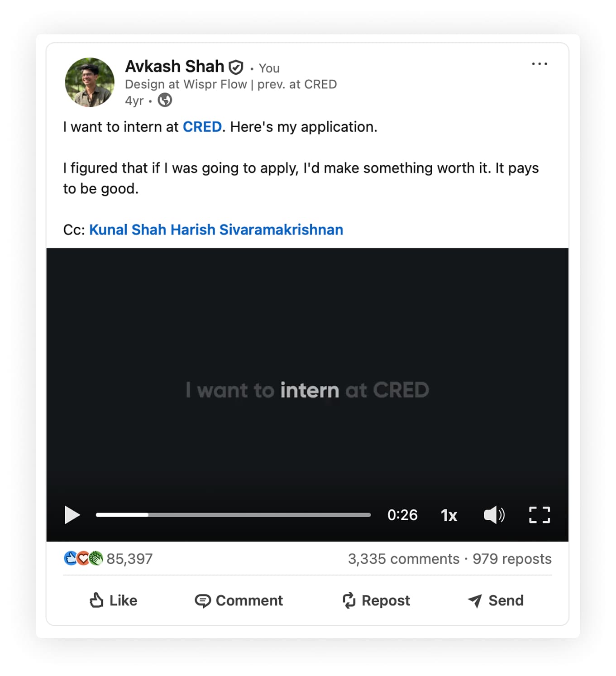Mute the video volume

tap(493, 515)
